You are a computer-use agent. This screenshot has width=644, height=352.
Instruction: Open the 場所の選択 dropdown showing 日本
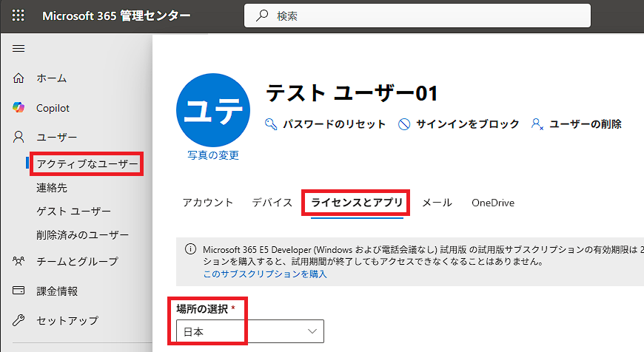[250, 331]
